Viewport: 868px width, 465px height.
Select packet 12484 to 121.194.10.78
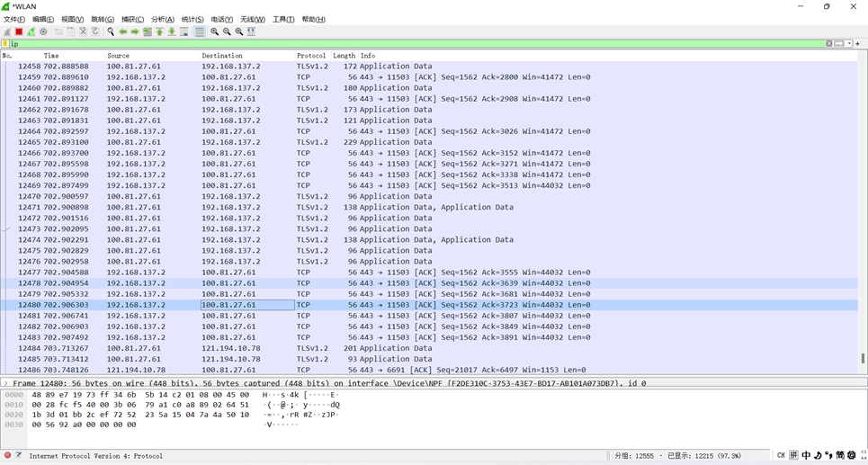(429, 348)
